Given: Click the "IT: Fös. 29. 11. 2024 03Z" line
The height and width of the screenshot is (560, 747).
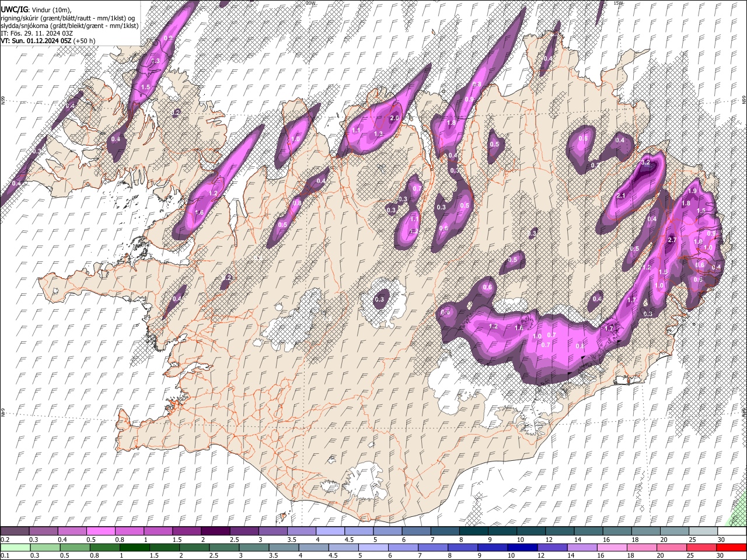Looking at the screenshot, I should click(x=37, y=33).
